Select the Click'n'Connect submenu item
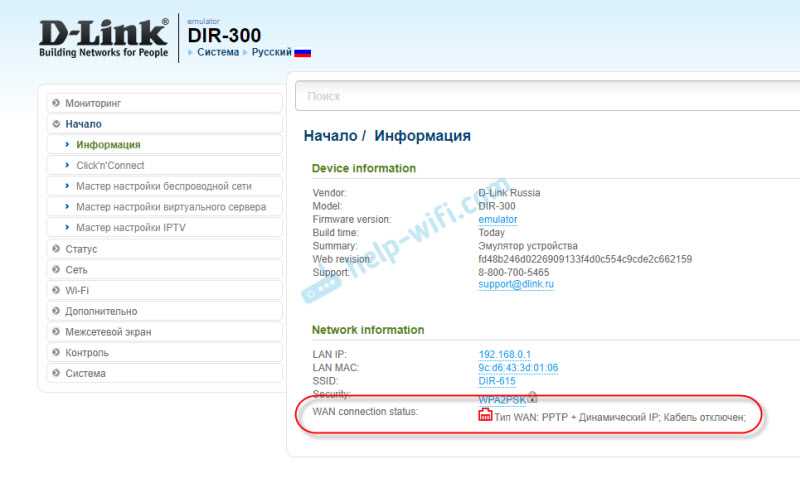Screen dimensions: 800x481 click(x=164, y=165)
